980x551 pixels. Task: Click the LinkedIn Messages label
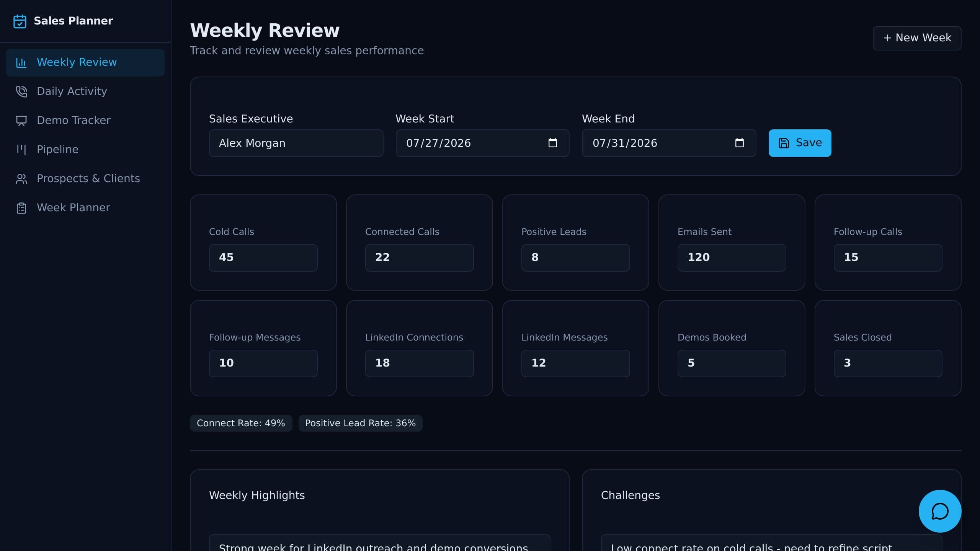point(564,337)
